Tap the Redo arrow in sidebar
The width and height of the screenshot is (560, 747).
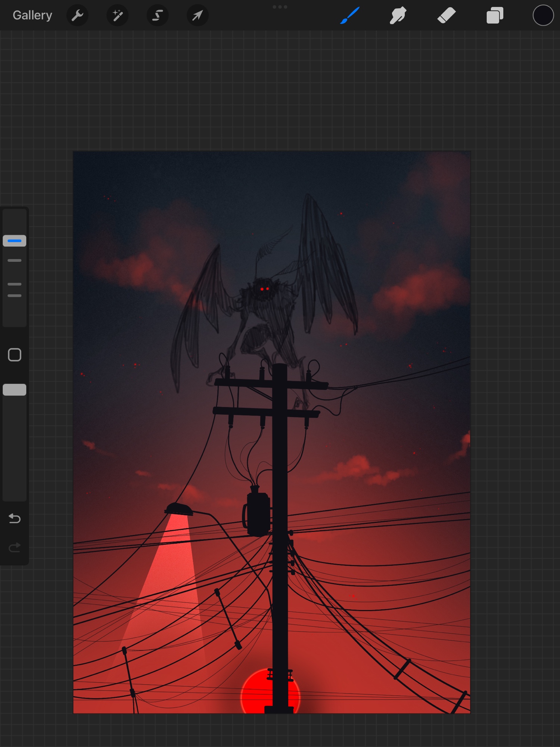click(x=15, y=548)
